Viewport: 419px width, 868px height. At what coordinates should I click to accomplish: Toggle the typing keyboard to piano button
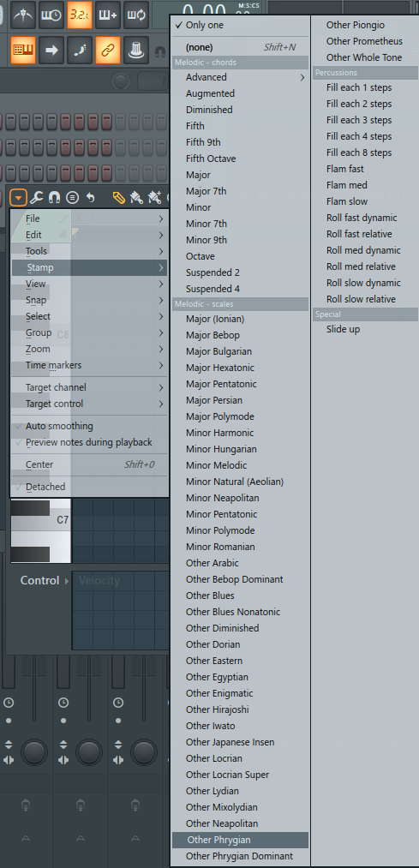(23, 50)
